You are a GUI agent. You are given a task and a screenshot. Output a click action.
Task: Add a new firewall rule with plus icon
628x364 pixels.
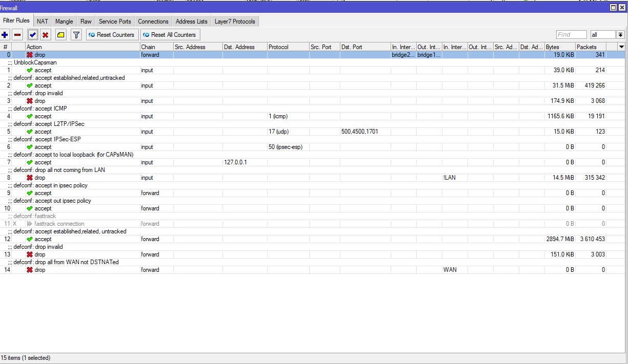tap(5, 35)
